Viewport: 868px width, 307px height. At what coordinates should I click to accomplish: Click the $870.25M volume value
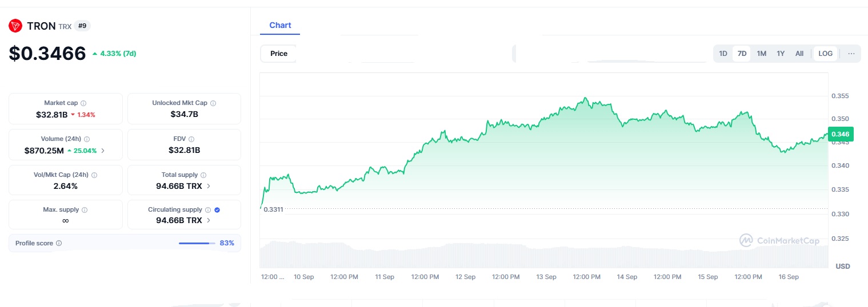click(x=44, y=151)
